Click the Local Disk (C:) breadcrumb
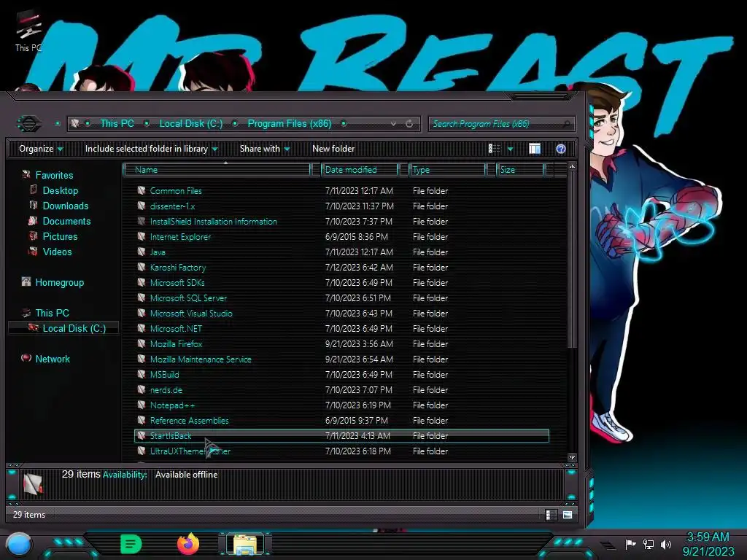Viewport: 747px width, 560px height. click(191, 123)
